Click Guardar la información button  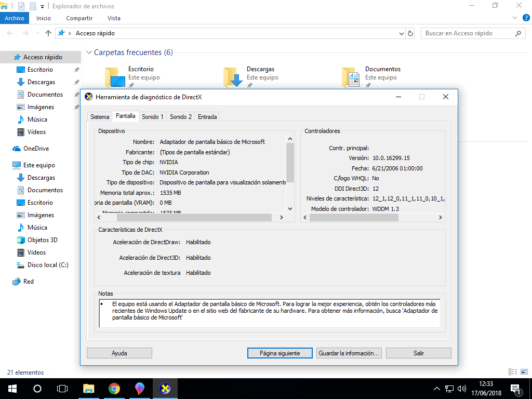point(349,353)
